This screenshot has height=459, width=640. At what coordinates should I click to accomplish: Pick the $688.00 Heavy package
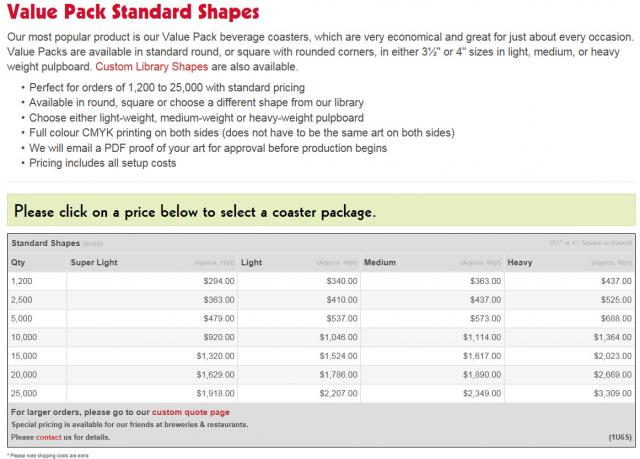[x=612, y=318]
